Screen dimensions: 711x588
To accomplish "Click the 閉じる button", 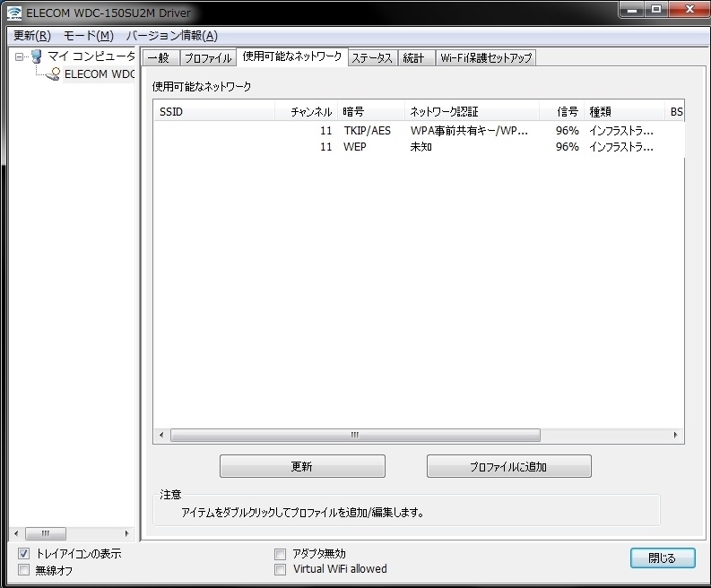I will [663, 558].
